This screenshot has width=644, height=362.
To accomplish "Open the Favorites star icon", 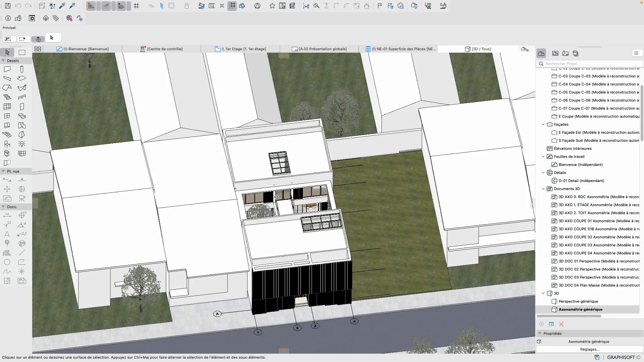I will (x=272, y=6).
